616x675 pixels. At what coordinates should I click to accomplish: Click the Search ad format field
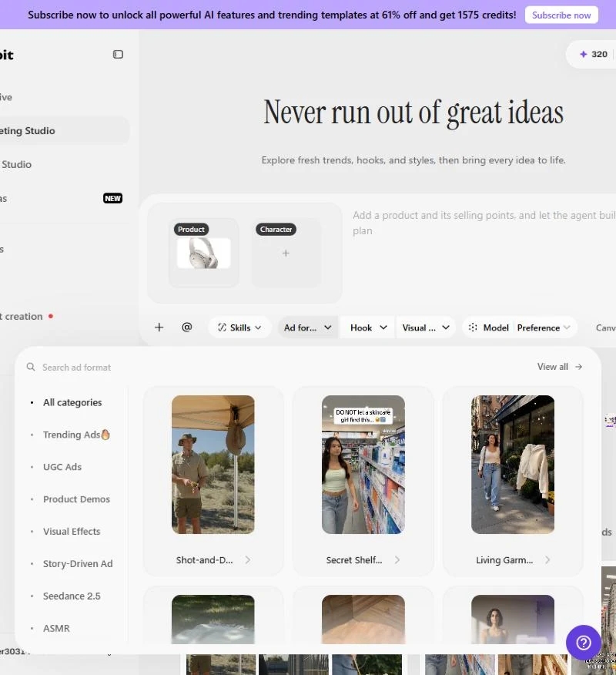tap(76, 368)
